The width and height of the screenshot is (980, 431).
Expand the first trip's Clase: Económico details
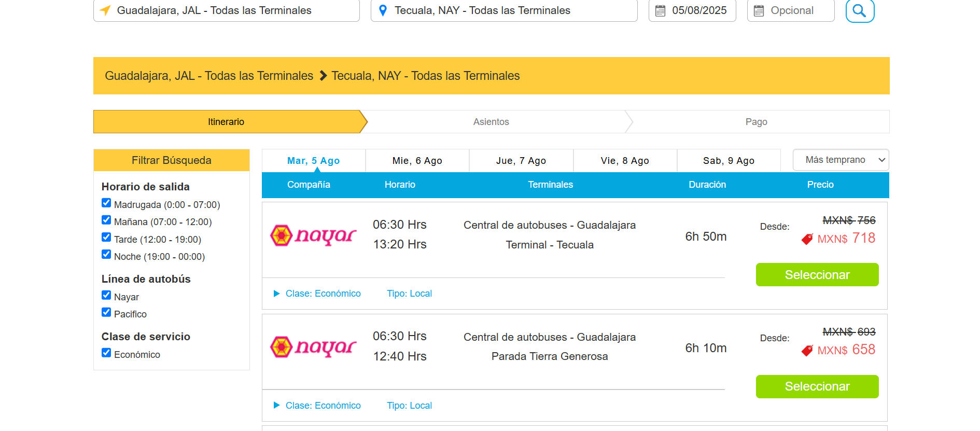(x=317, y=294)
